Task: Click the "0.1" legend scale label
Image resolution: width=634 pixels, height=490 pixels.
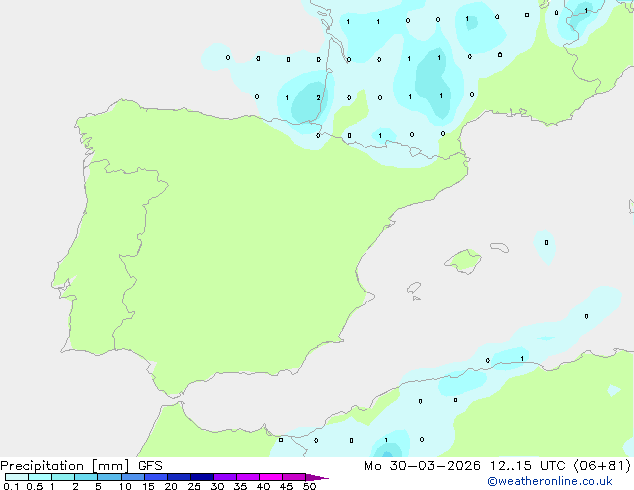Action: point(11,486)
